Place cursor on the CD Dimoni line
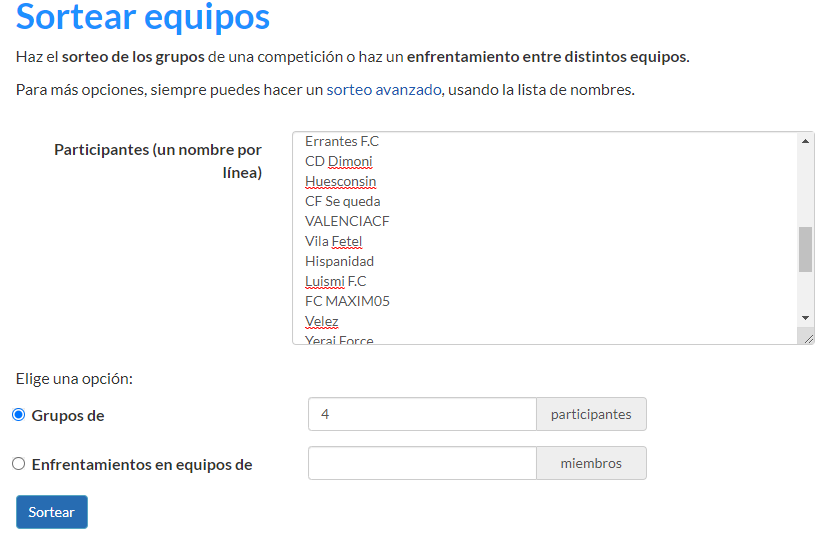Screen dimensions: 827x545 click(339, 161)
